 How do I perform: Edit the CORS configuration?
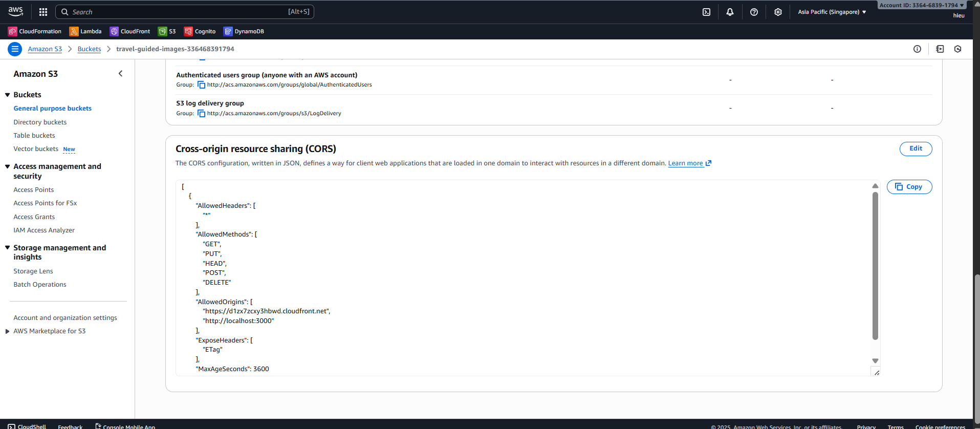[916, 149]
